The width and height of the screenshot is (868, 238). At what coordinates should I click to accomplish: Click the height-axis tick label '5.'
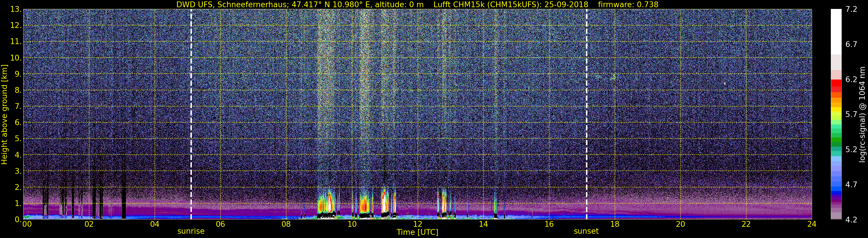tap(18, 139)
